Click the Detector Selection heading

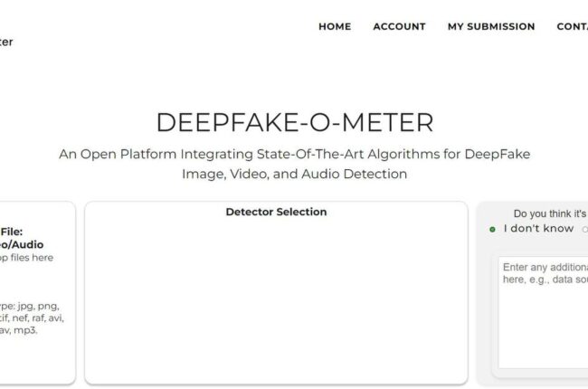(x=276, y=213)
